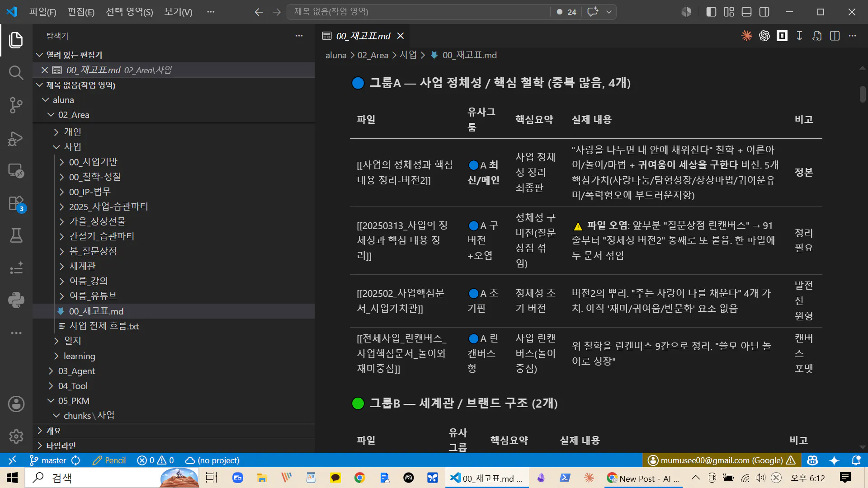Toggle the bottom panel visibility
Viewport: 868px width, 488px height.
[x=747, y=12]
